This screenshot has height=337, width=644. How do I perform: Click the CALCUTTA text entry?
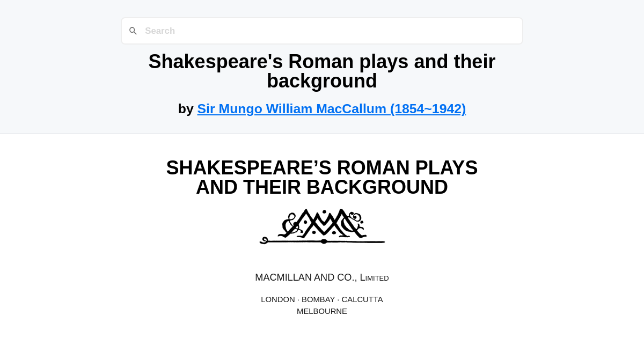coord(362,299)
